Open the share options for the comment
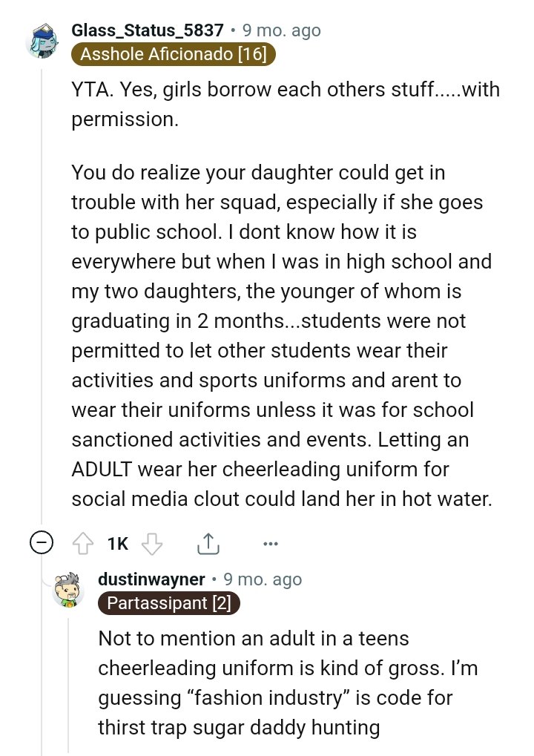 208,543
